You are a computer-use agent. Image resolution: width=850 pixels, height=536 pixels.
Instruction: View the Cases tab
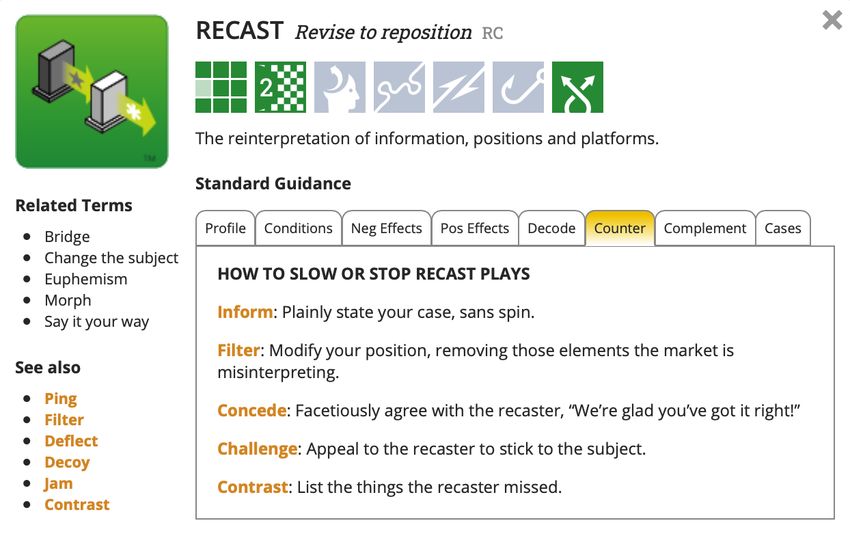(x=783, y=228)
